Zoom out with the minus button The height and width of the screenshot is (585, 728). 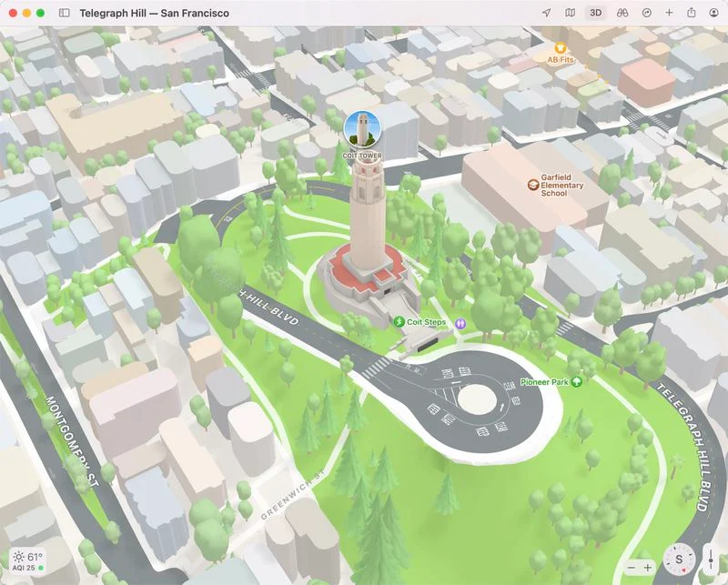632,568
